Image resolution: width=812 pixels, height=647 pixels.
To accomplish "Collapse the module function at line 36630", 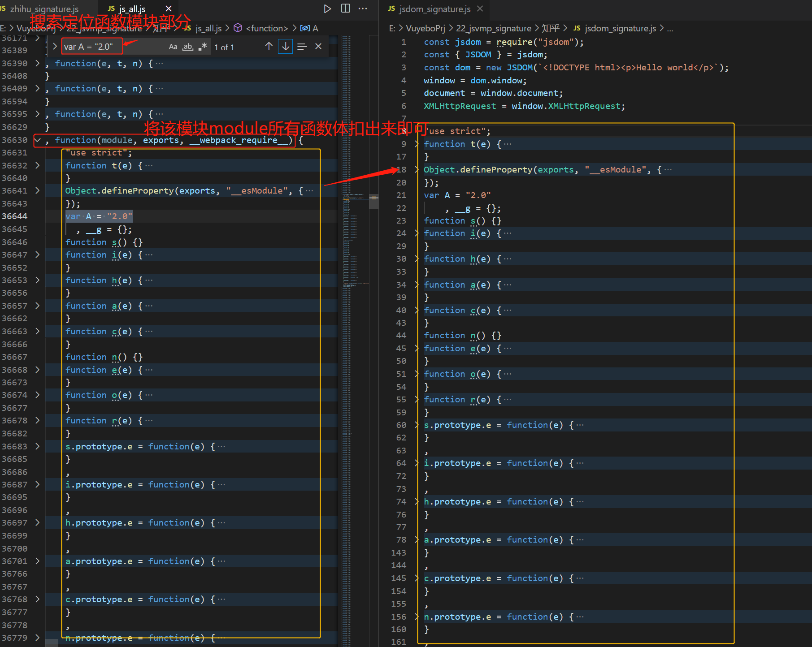I will [38, 140].
